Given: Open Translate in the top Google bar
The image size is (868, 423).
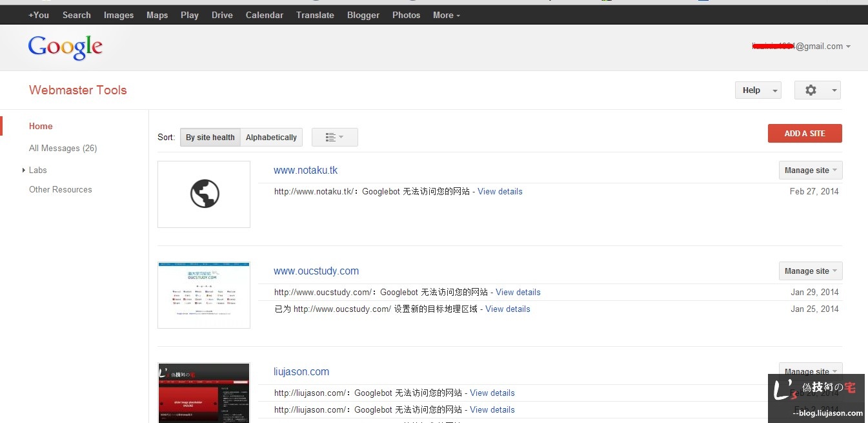Looking at the screenshot, I should 315,15.
